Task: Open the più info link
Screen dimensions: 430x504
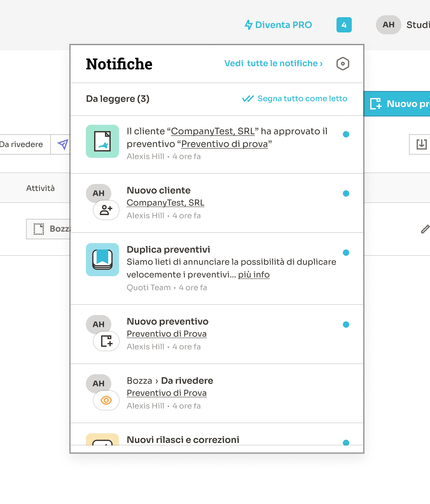Action: (x=254, y=275)
